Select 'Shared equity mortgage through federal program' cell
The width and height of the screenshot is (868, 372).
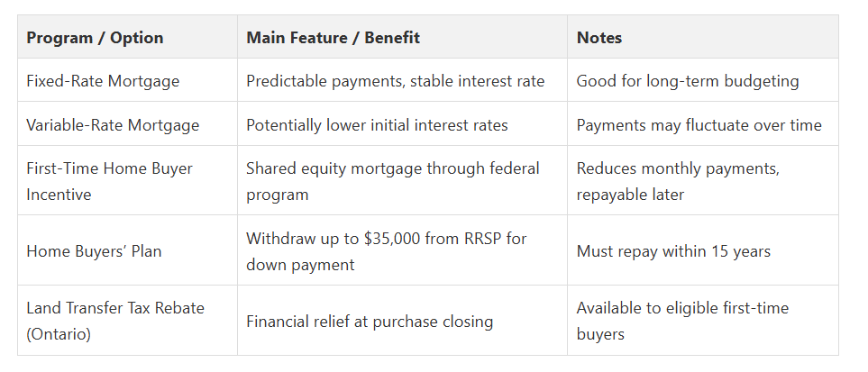(402, 180)
